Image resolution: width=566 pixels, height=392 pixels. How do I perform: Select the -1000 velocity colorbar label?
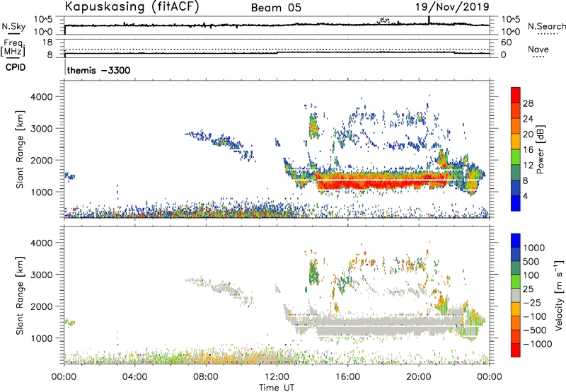point(538,344)
